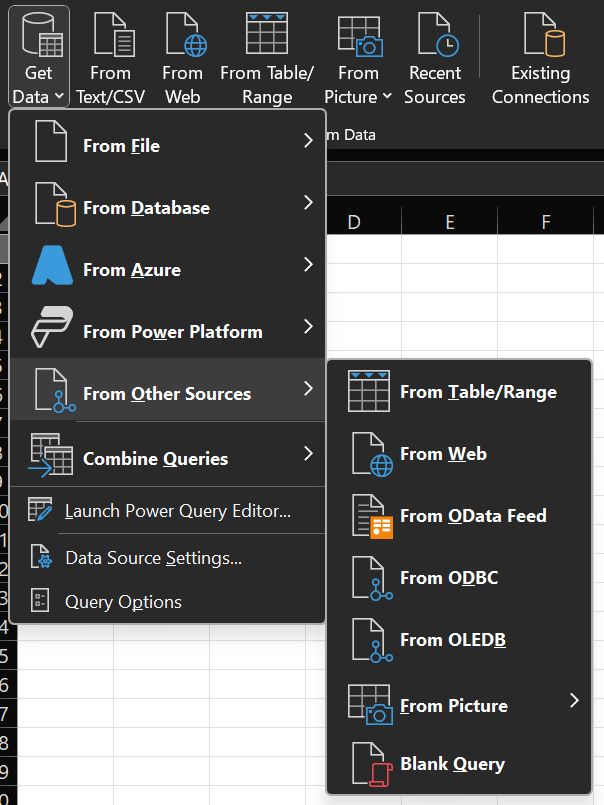Open Query Options entry
This screenshot has width=604, height=805.
(x=168, y=601)
